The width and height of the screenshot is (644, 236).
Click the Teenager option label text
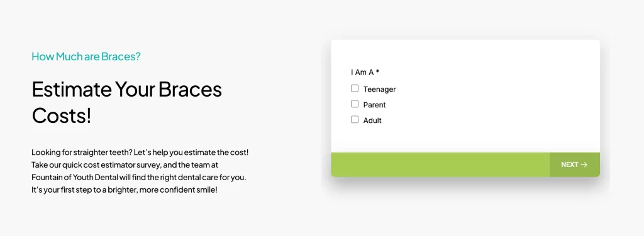379,89
